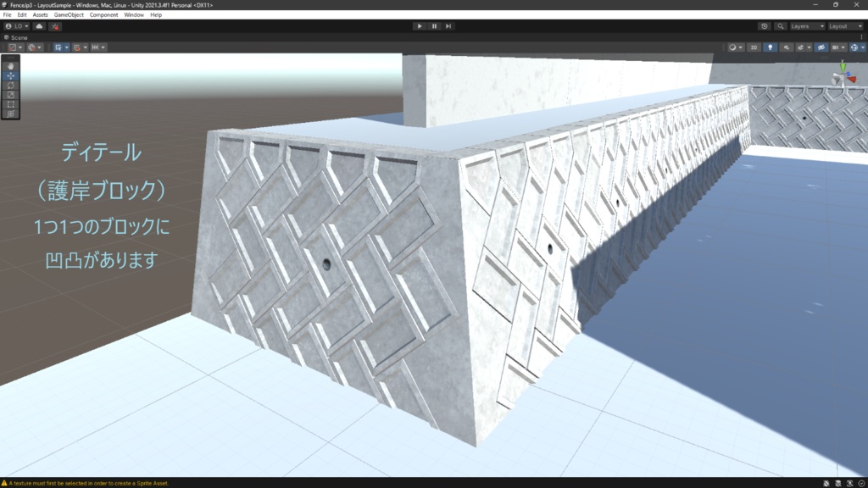Click the green Y axis gizmo cone
The height and width of the screenshot is (488, 868).
tap(843, 68)
